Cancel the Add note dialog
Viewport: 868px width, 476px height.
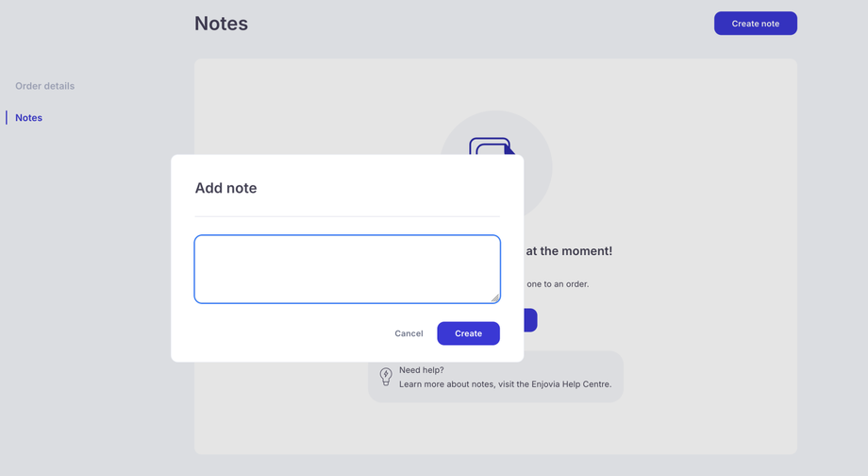[409, 333]
